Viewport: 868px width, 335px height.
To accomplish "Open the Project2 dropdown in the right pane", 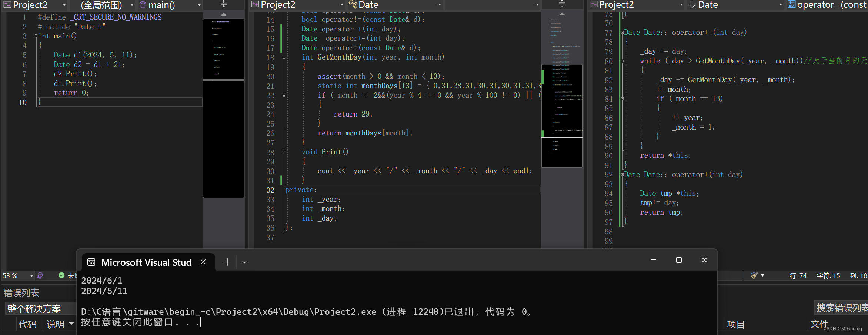I will pyautogui.click(x=681, y=5).
